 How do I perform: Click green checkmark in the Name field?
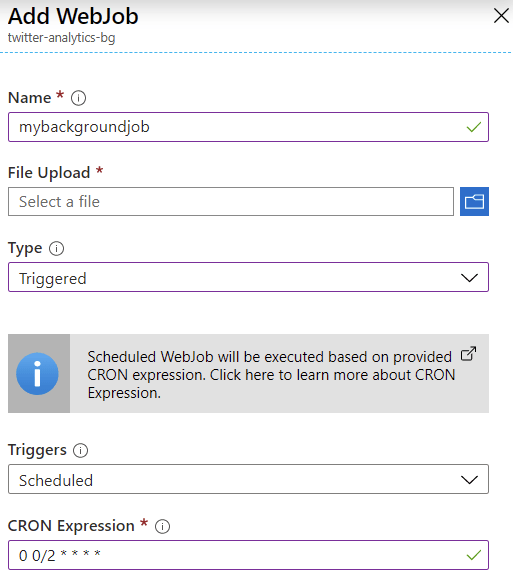[x=474, y=127]
